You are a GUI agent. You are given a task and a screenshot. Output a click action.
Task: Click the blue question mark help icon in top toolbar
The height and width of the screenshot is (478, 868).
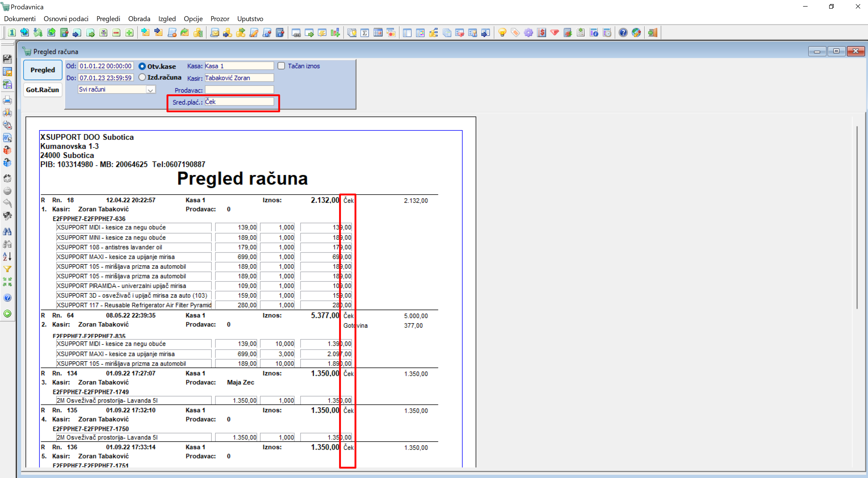pyautogui.click(x=623, y=33)
